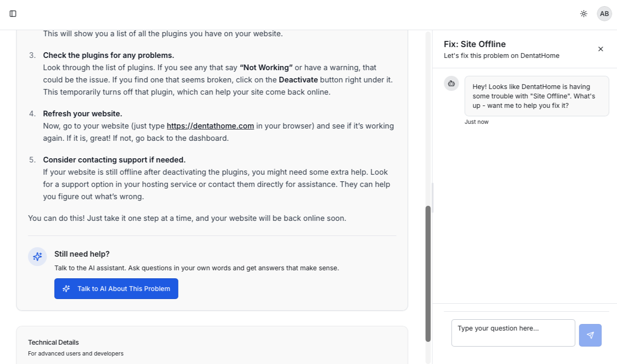This screenshot has width=617, height=364.
Task: Collapse the Still need help card
Action: 81,254
